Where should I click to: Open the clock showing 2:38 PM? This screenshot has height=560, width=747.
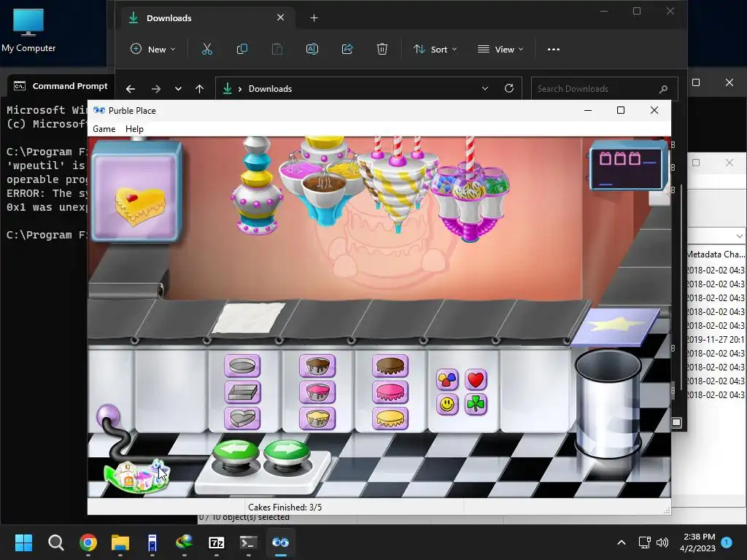pos(698,542)
